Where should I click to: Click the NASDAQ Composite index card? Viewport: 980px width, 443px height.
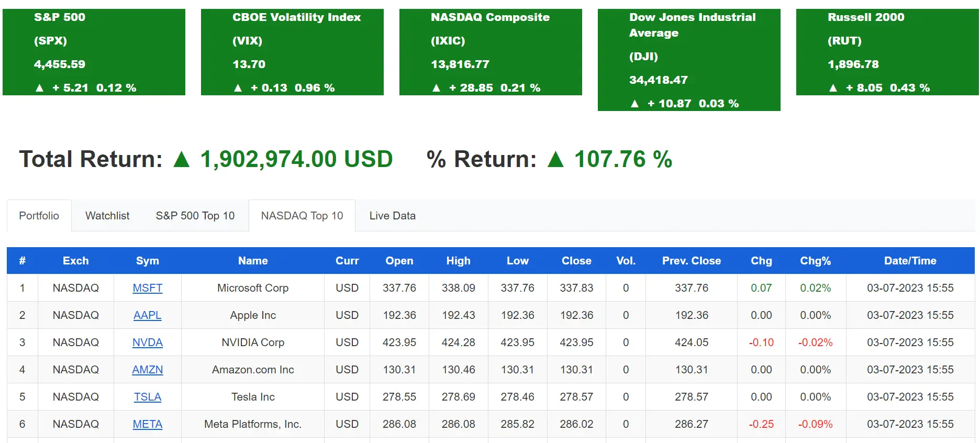tap(491, 52)
